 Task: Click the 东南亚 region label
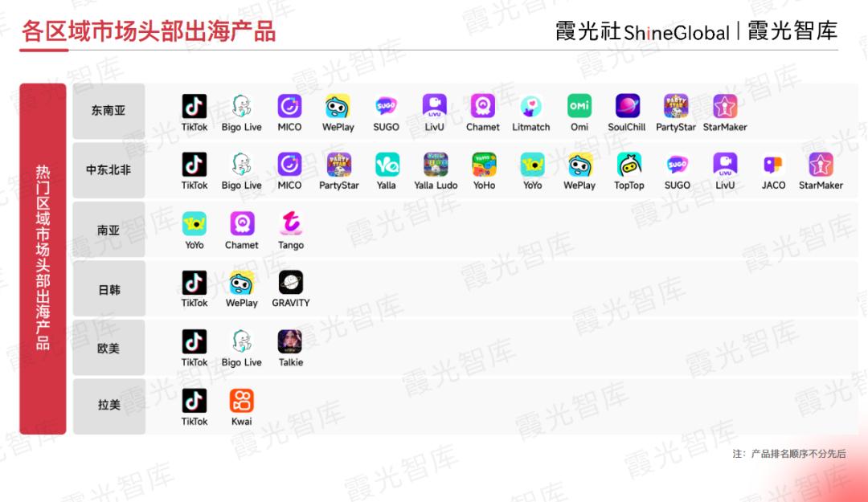(108, 111)
